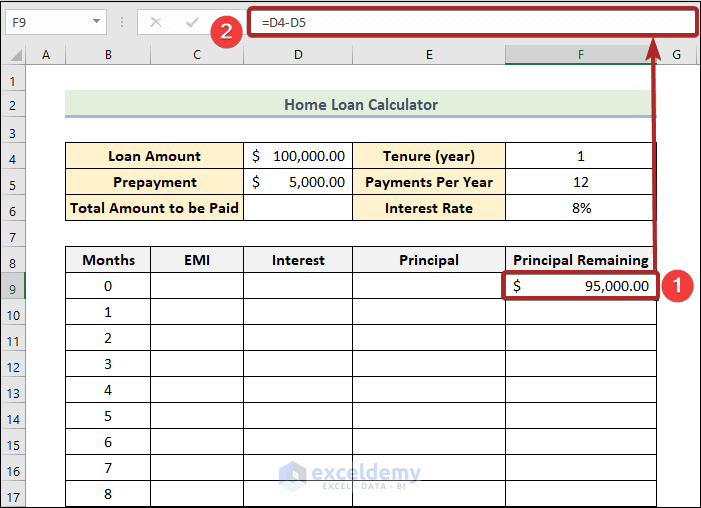Viewport: 701px width, 508px height.
Task: Click the EMI column heading cell
Action: [197, 260]
